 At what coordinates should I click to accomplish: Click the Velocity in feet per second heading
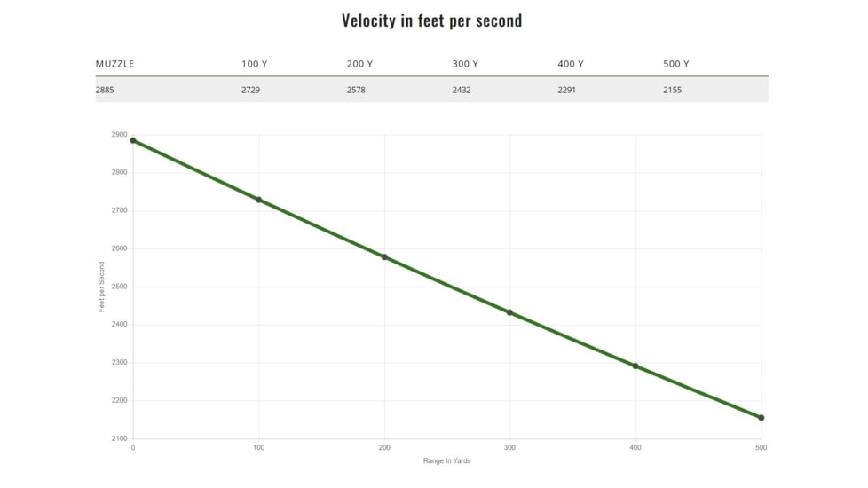tap(432, 20)
